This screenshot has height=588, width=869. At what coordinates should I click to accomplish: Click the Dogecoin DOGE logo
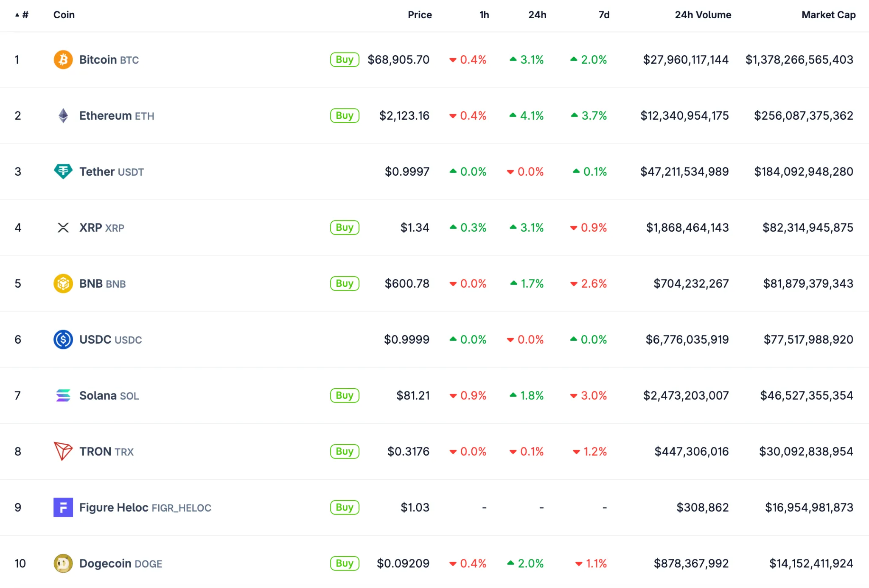coord(63,563)
